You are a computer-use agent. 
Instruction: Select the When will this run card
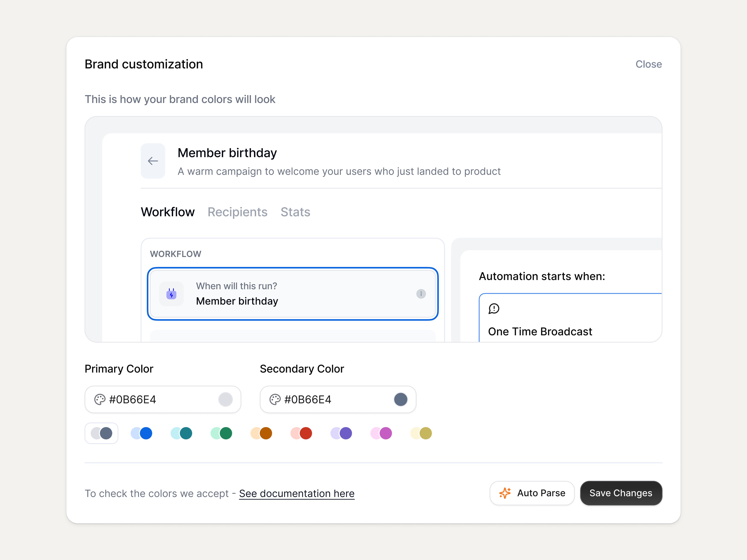point(292,294)
